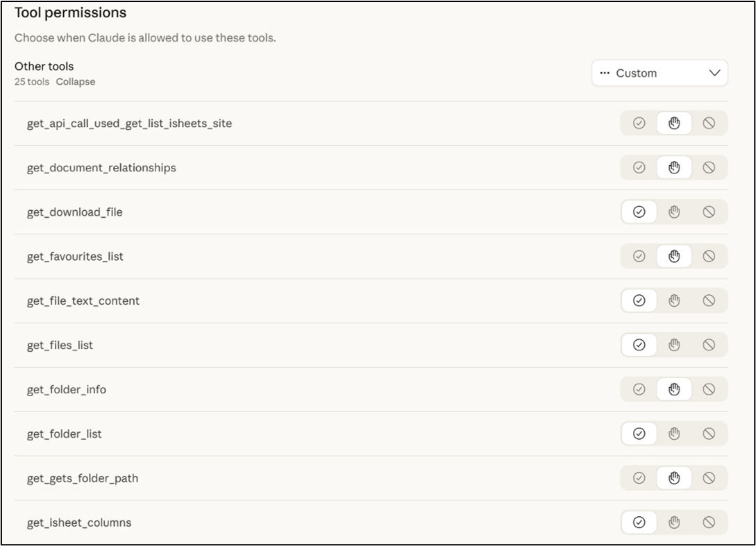This screenshot has width=756, height=546.
Task: Block the get_document_relationships tool
Action: (x=709, y=168)
